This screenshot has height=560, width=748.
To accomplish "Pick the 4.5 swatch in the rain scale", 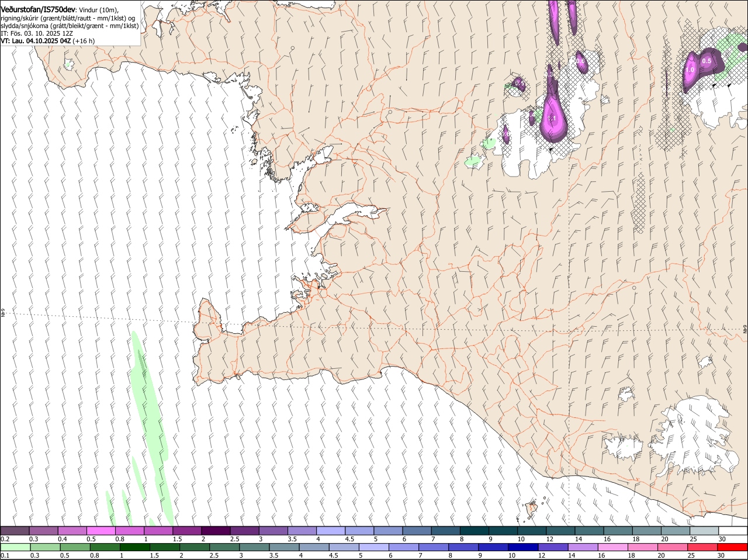I will (344, 548).
